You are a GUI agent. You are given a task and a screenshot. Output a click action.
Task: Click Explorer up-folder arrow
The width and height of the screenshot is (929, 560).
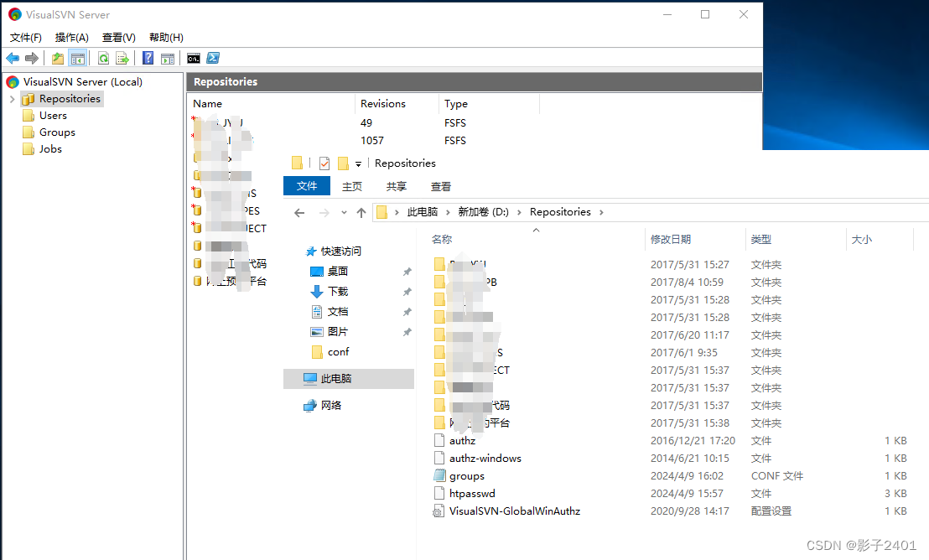[361, 213]
